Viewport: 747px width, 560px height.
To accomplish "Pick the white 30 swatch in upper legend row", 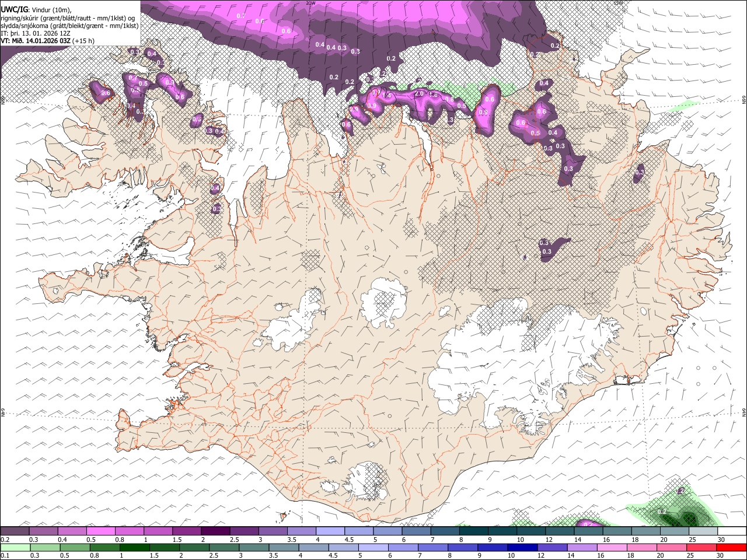I will click(x=731, y=531).
